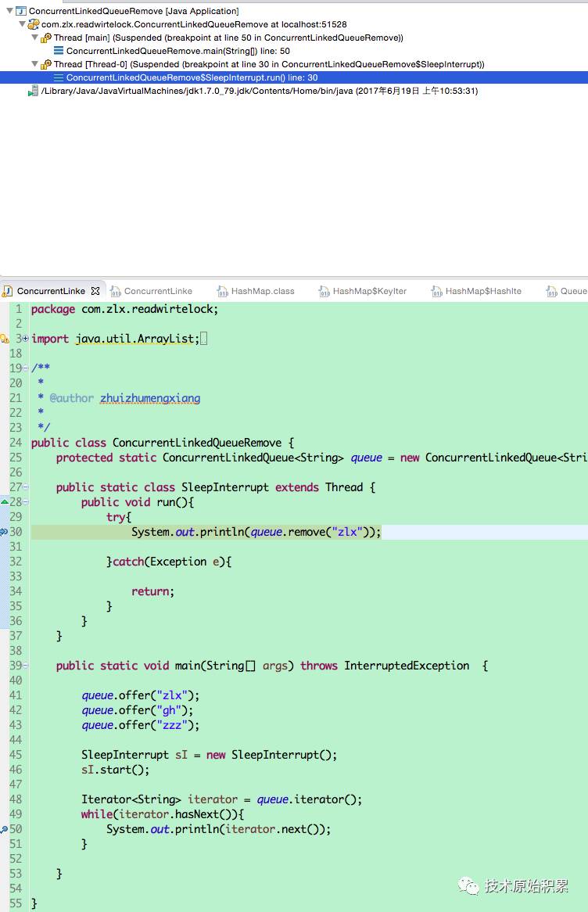Viewport: 588px width, 912px height.
Task: Click the highlighted queue.remove("zlx") line
Action: tap(256, 532)
